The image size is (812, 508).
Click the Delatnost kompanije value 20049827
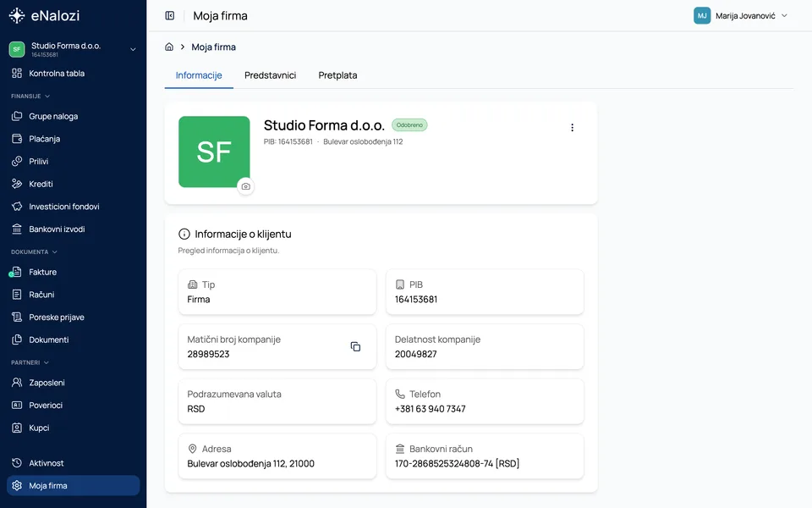tap(416, 354)
